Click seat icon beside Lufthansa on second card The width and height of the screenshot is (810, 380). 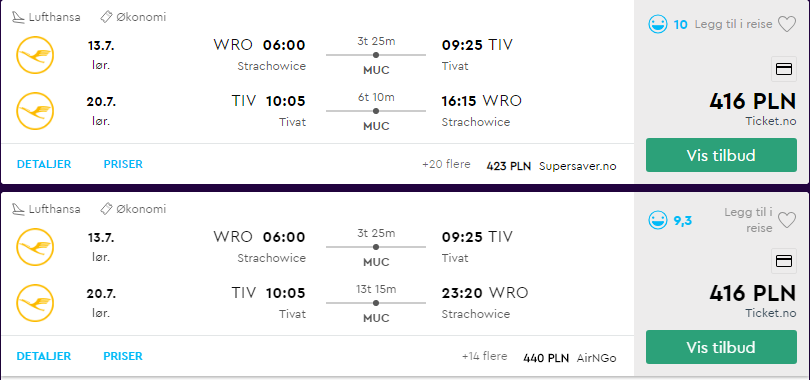[x=19, y=209]
